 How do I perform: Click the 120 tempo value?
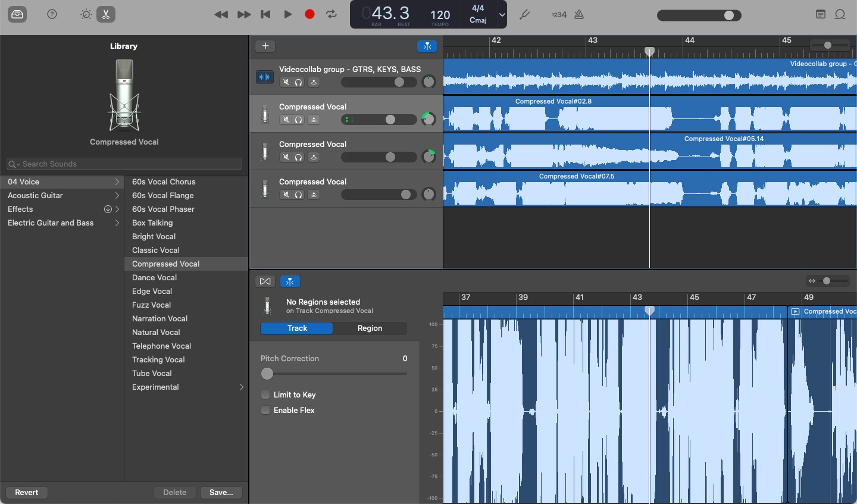[x=440, y=15]
